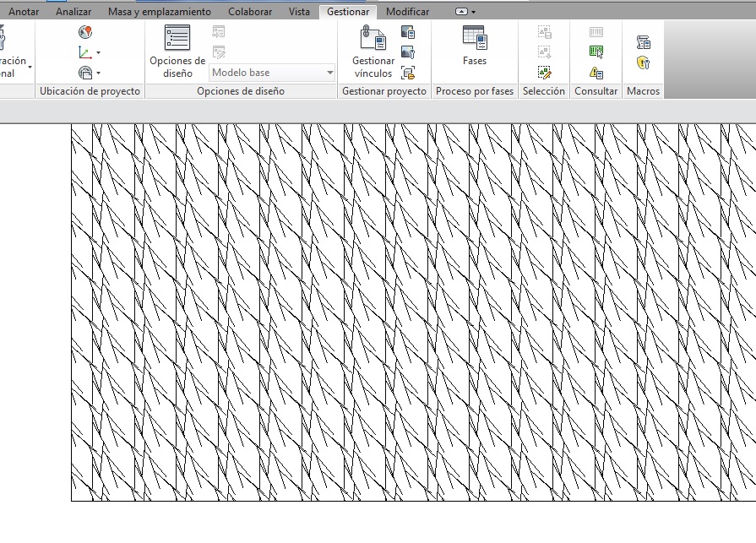Expand the coordinates axes dropdown arrow
756x543 pixels.
pyautogui.click(x=98, y=53)
